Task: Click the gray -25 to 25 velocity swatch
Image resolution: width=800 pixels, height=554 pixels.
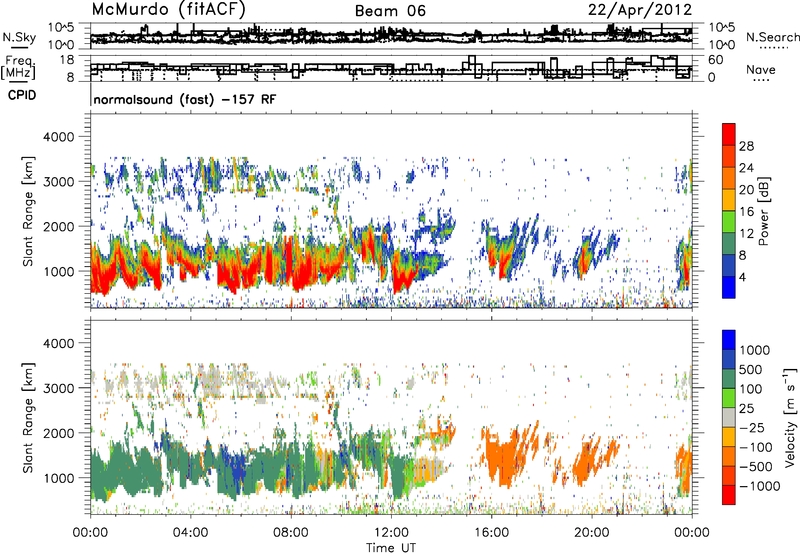Action: pyautogui.click(x=729, y=417)
